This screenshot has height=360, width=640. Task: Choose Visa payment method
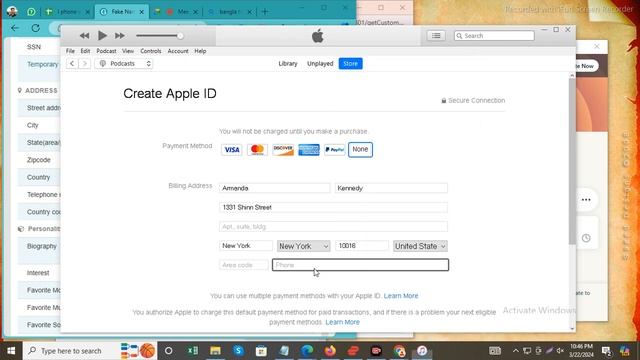tap(231, 150)
